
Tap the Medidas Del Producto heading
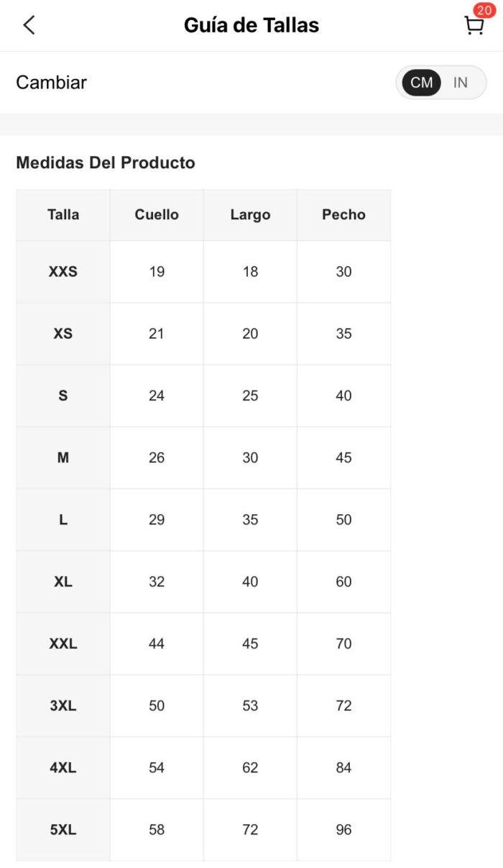(106, 163)
